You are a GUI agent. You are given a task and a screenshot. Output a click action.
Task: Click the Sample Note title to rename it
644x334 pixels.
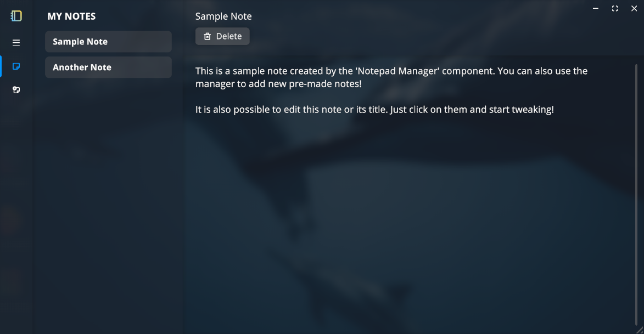coord(223,16)
